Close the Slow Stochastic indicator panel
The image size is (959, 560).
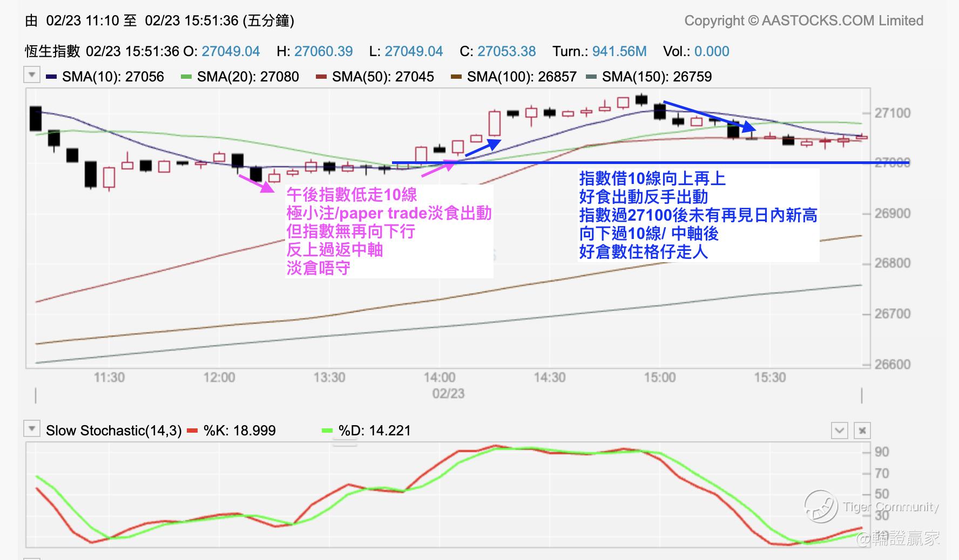pyautogui.click(x=862, y=431)
